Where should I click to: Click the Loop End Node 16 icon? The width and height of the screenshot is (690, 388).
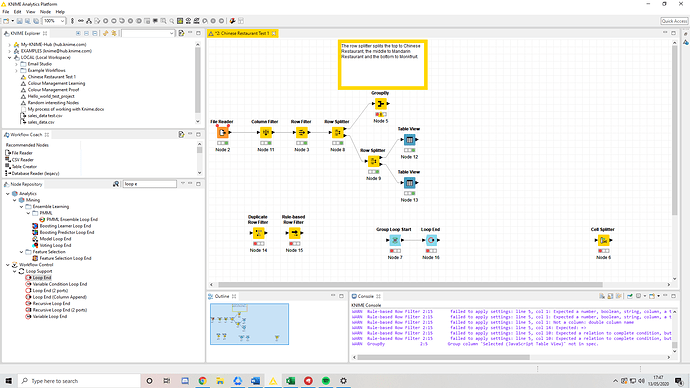click(431, 240)
